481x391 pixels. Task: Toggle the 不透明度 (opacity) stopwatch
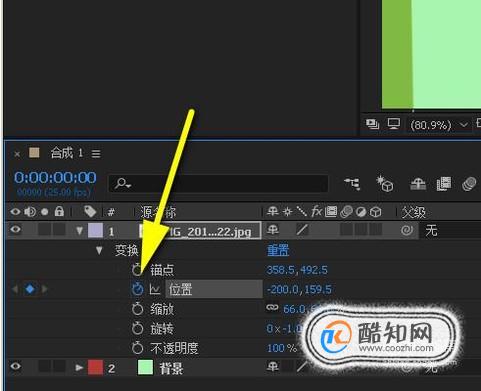tap(137, 348)
